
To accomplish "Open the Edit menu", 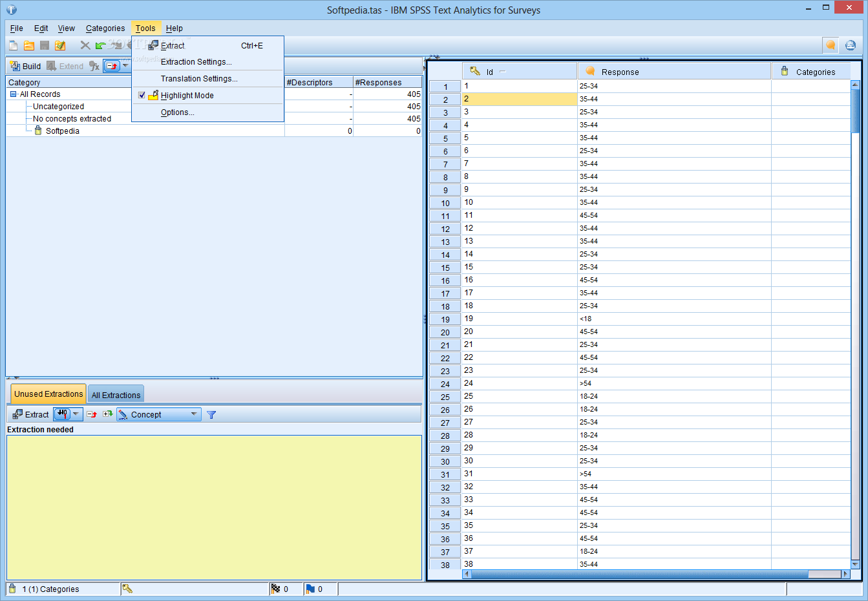I will (x=41, y=28).
